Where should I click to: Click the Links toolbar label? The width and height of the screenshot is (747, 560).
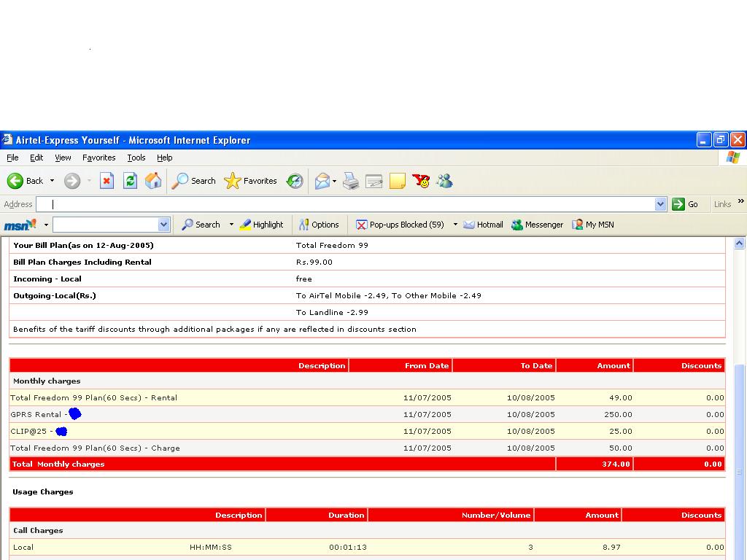tap(722, 204)
